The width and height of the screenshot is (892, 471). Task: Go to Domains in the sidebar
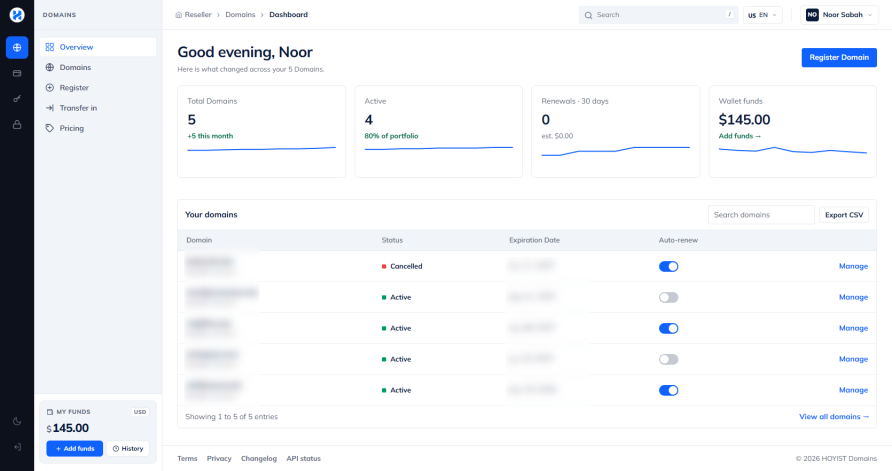coord(98,67)
